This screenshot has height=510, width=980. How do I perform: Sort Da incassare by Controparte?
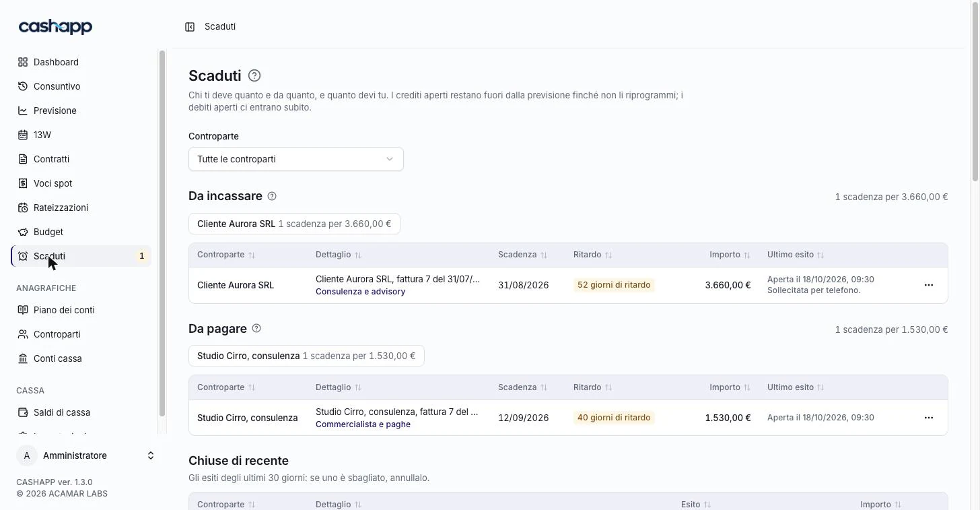[226, 255]
